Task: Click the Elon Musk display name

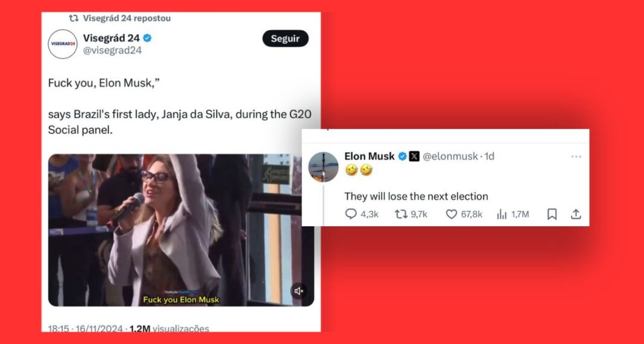Action: 369,156
